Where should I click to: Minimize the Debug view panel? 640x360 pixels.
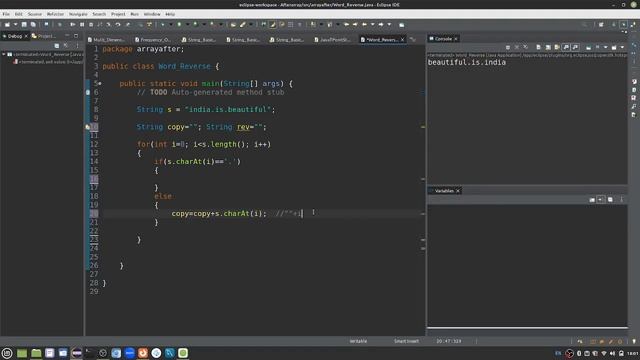click(67, 36)
